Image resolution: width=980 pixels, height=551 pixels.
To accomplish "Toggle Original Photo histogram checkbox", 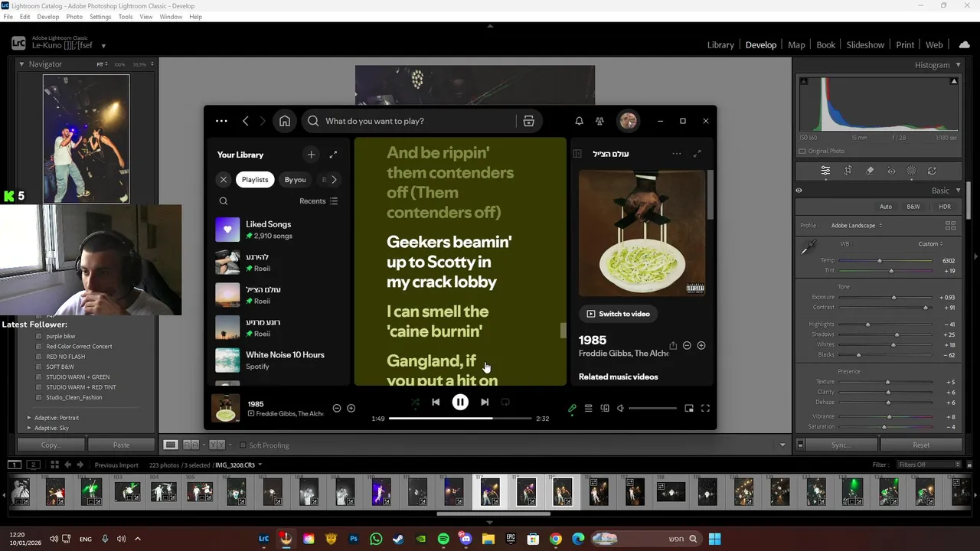I will [802, 151].
